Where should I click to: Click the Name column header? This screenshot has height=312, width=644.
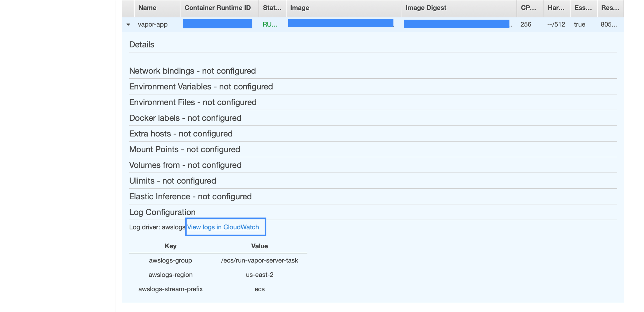pos(147,8)
